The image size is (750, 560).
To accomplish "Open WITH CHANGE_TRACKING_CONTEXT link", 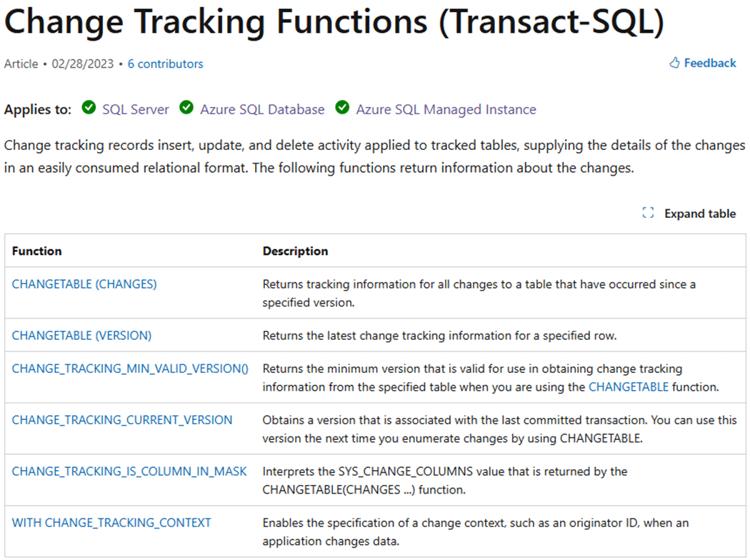I will tap(111, 523).
